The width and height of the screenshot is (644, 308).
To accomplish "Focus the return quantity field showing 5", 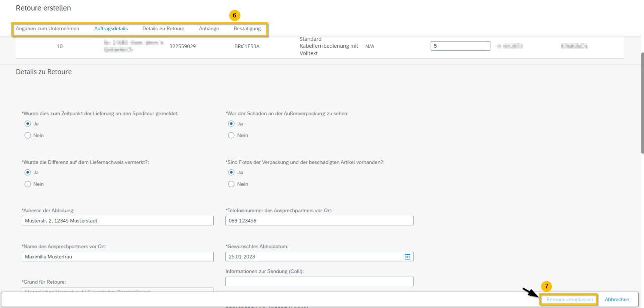I will tap(460, 46).
